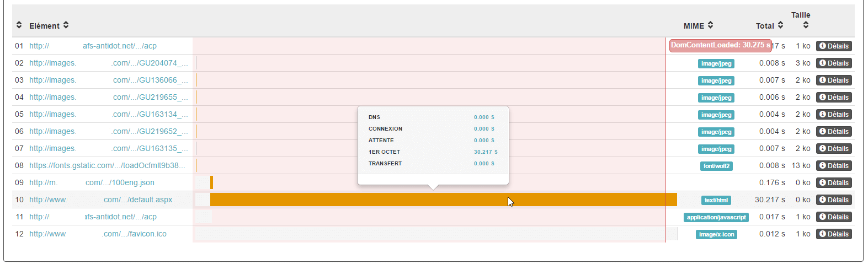Click the text/html MIME badge
The height and width of the screenshot is (264, 868).
[716, 200]
